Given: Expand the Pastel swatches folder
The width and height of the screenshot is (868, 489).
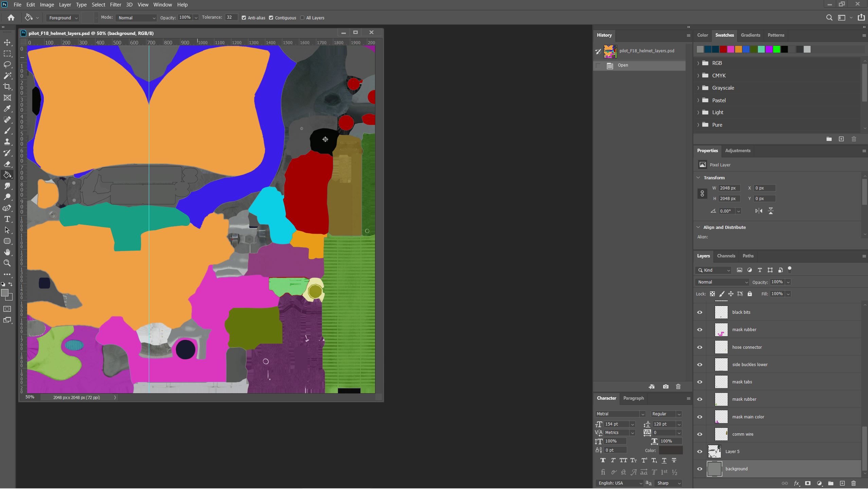Looking at the screenshot, I should point(698,100).
